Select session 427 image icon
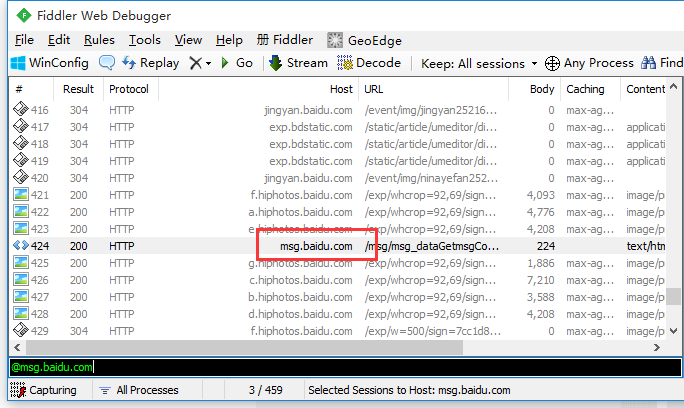Viewport: 684px width, 408px height. [x=21, y=296]
